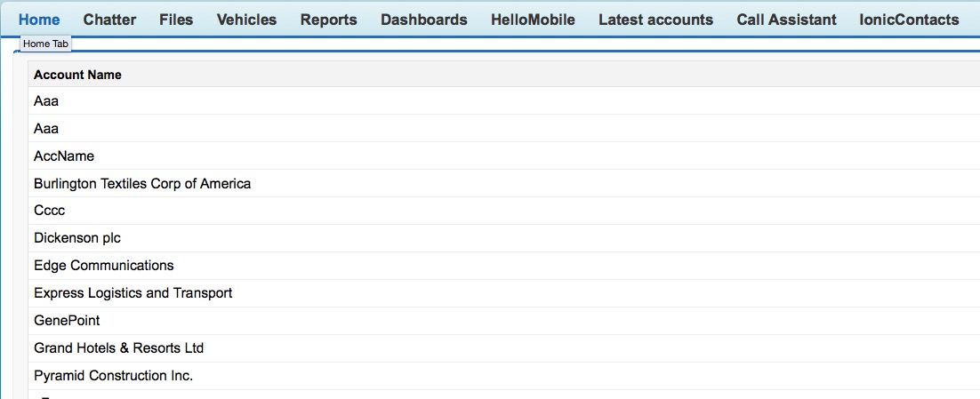Open the Vehicles tab
Screen dimensions: 980x399
246,20
